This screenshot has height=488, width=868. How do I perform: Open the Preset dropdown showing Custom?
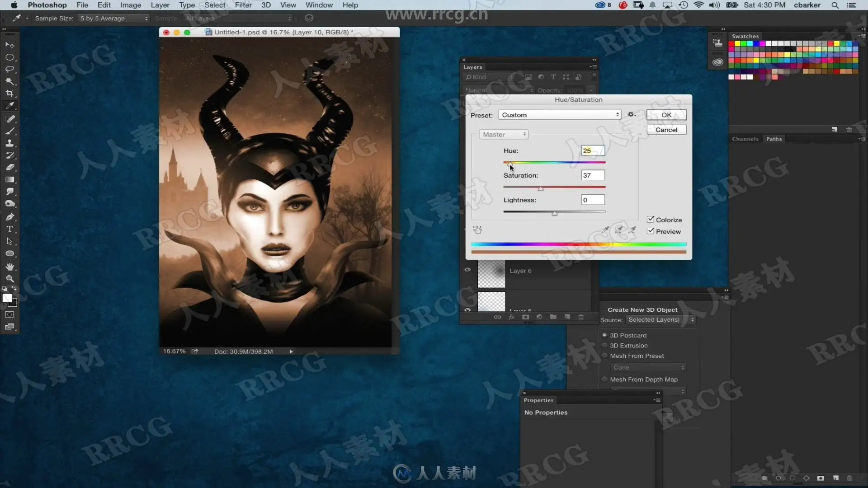pos(560,115)
